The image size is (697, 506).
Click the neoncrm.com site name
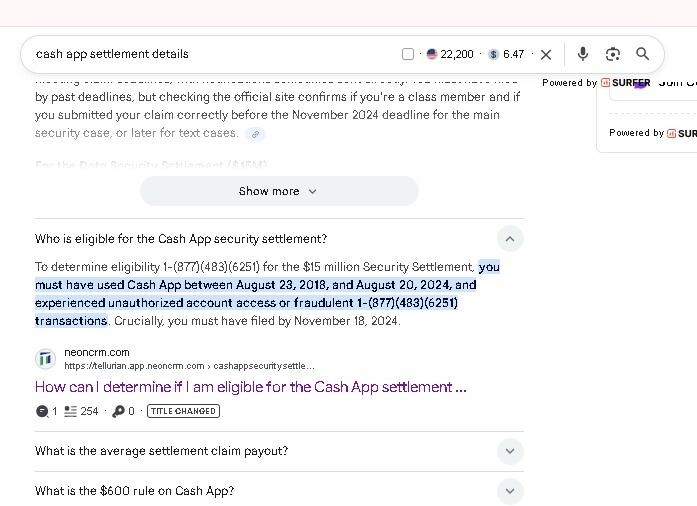point(96,352)
